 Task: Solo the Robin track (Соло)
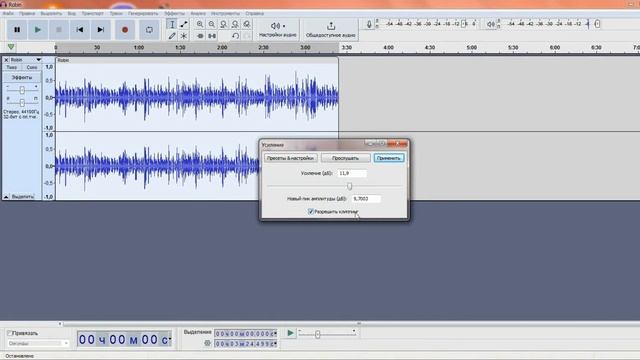(31, 67)
